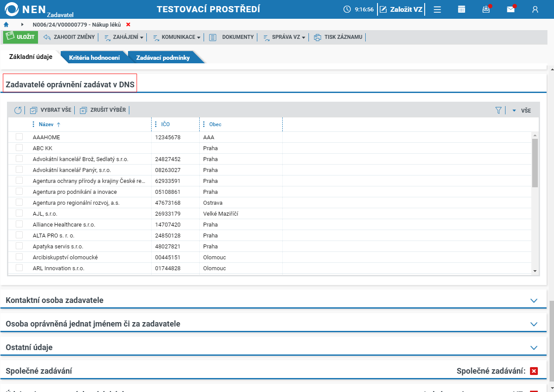
Task: Open the user profile icon
Action: 535,9
